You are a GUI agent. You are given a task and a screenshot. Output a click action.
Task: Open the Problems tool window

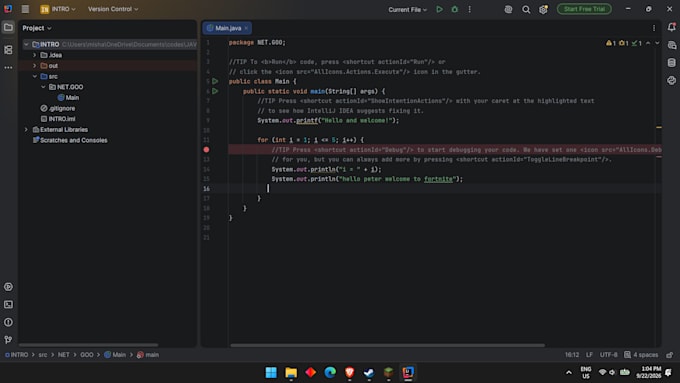coord(8,322)
